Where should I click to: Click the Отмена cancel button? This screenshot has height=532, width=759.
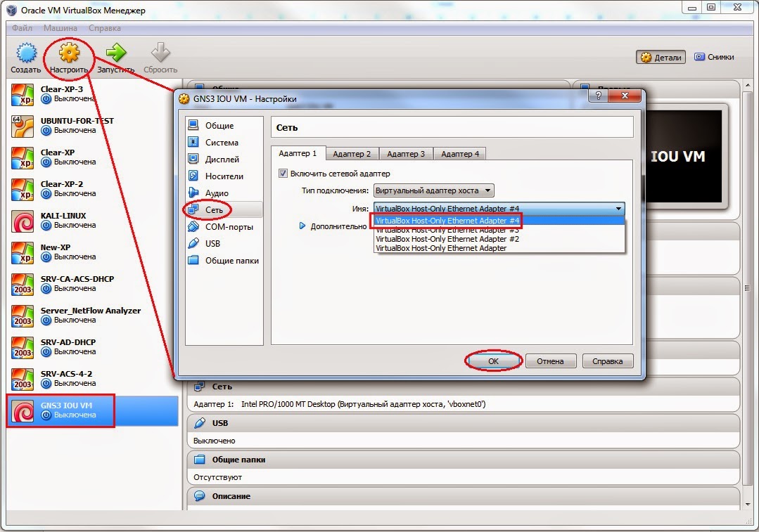pos(550,361)
